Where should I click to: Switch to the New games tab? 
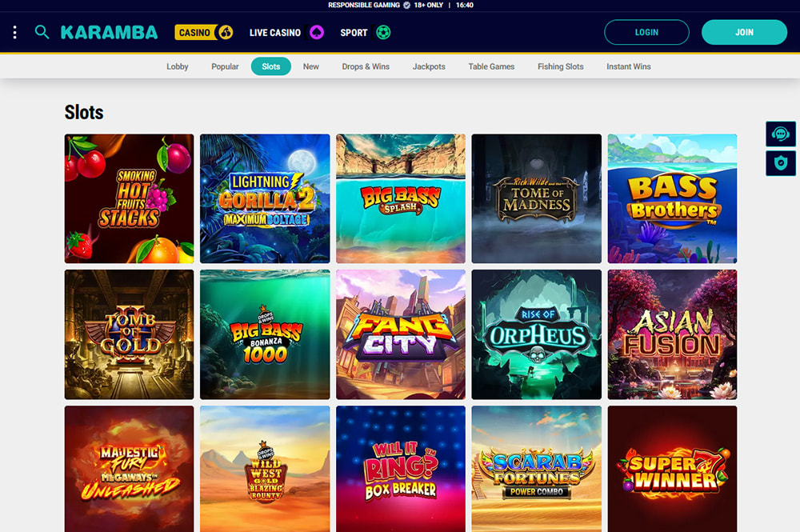(x=310, y=66)
